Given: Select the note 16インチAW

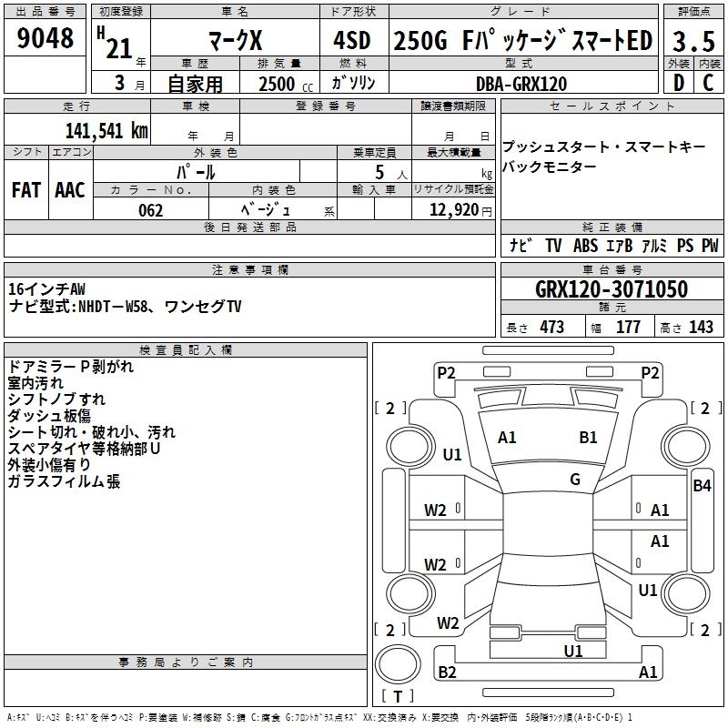Looking at the screenshot, I should pos(47,289).
